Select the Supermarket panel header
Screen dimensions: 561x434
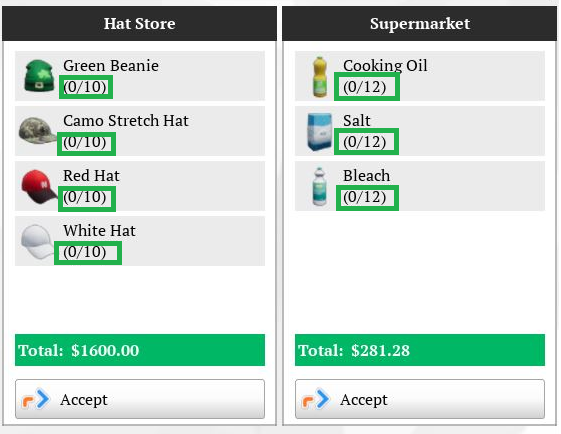click(419, 24)
